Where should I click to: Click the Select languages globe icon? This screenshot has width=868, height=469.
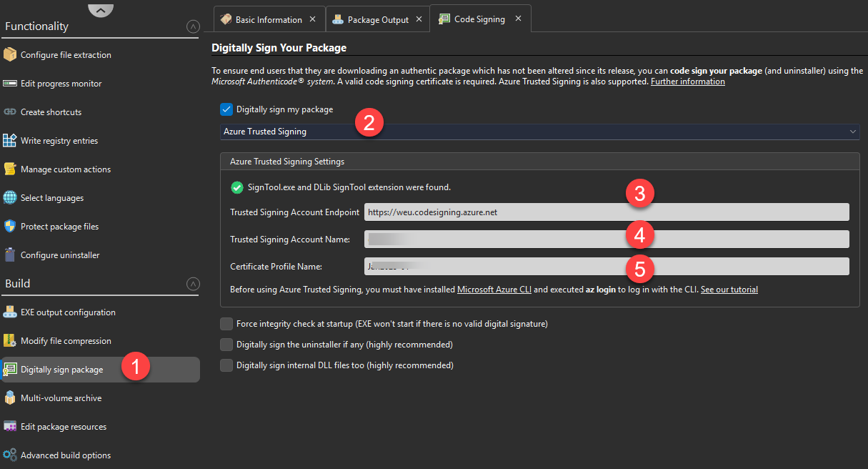[10, 198]
